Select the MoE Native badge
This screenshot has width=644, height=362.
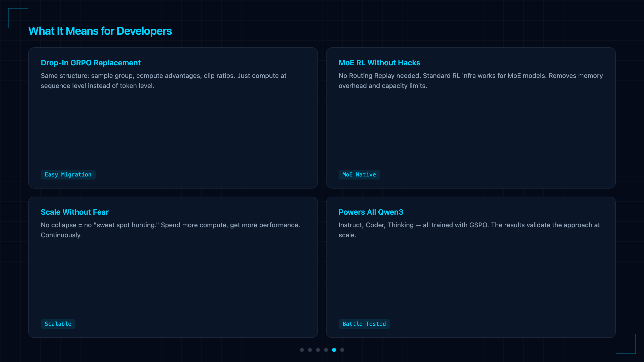[359, 175]
